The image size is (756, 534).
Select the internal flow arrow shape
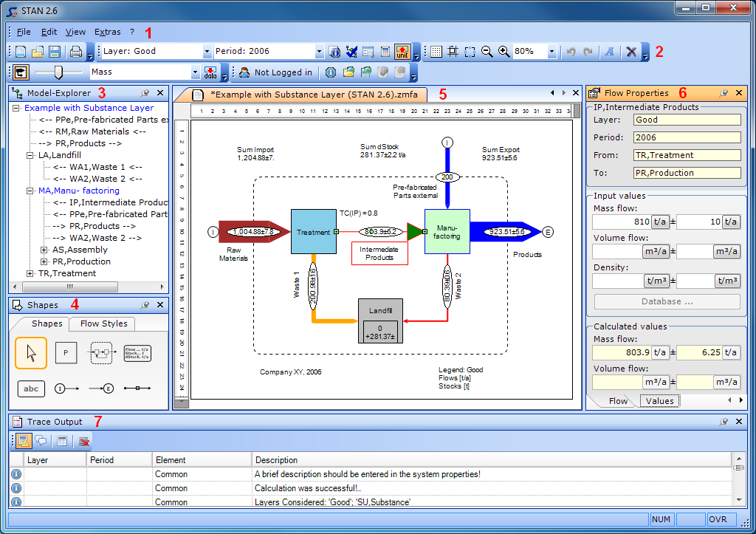(137, 388)
